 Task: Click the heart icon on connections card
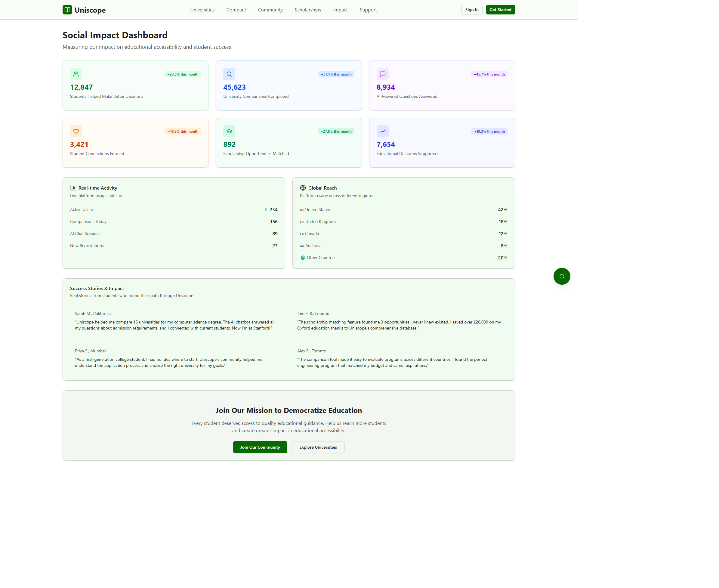coord(76,131)
